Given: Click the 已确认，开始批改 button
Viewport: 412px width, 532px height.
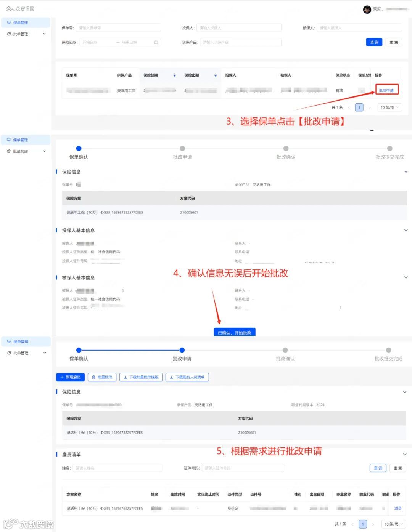Looking at the screenshot, I should (235, 332).
